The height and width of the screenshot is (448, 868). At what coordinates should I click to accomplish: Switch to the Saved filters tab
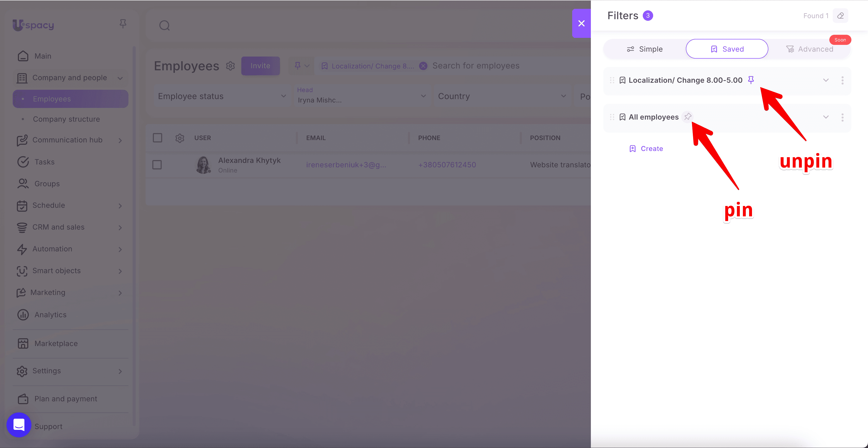pyautogui.click(x=727, y=49)
